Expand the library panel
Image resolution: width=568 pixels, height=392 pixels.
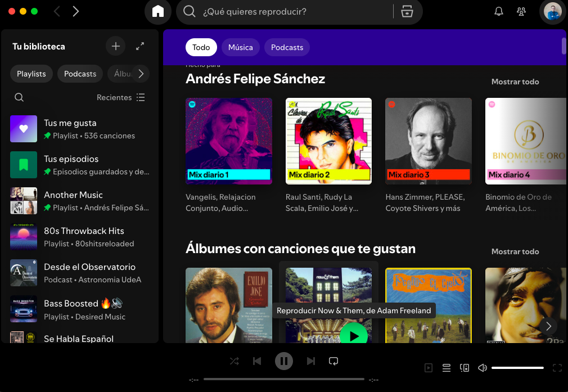click(x=141, y=46)
